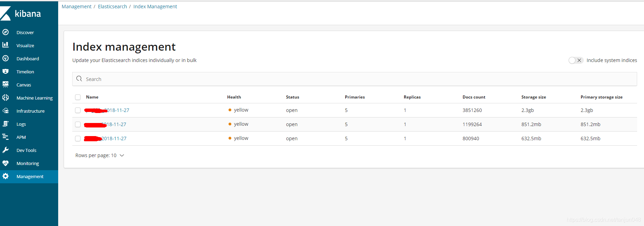Open Logs via its document icon
This screenshot has height=226, width=644.
[6, 124]
